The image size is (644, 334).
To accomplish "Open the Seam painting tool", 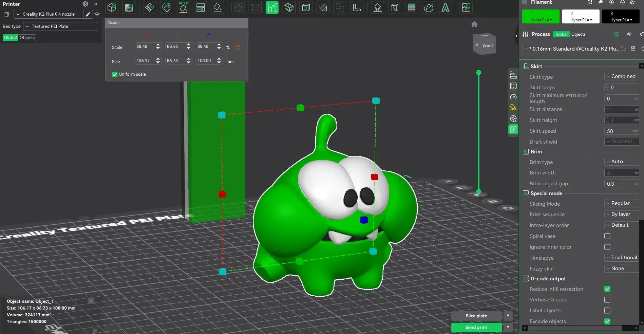I will pos(395,7).
